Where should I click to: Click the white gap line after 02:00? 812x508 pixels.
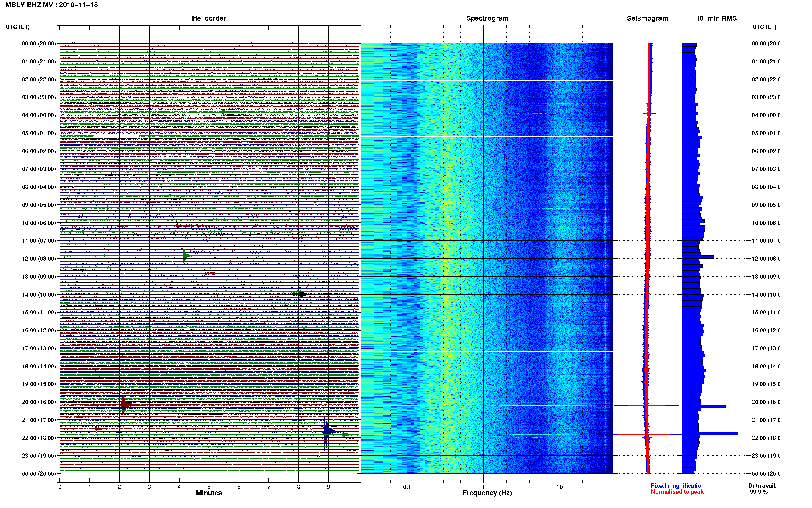487,81
